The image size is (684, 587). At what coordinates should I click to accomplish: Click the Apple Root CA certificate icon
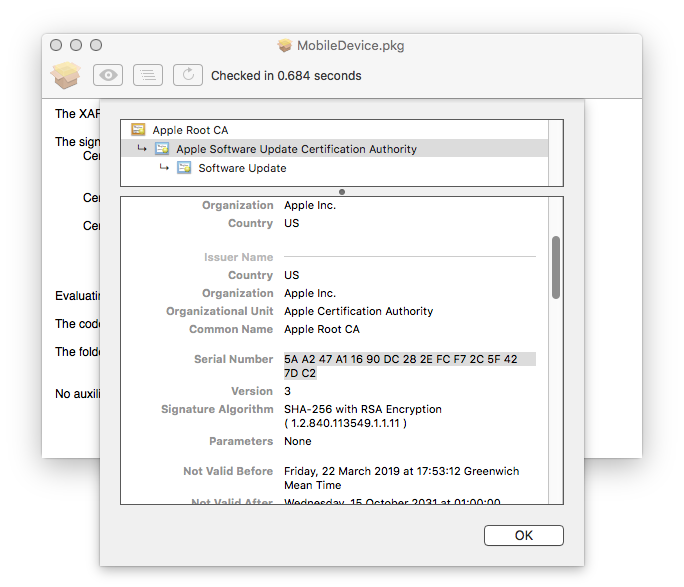point(138,130)
